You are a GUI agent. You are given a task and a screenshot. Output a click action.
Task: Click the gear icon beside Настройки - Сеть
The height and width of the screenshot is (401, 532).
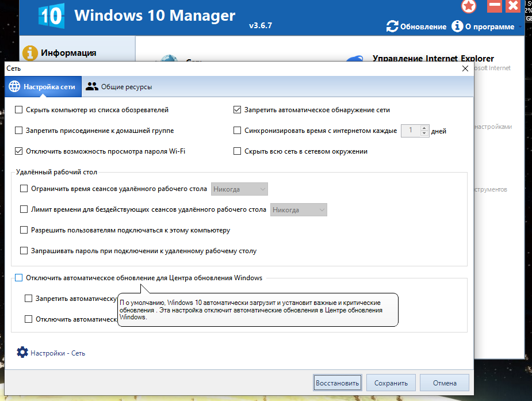tap(22, 352)
